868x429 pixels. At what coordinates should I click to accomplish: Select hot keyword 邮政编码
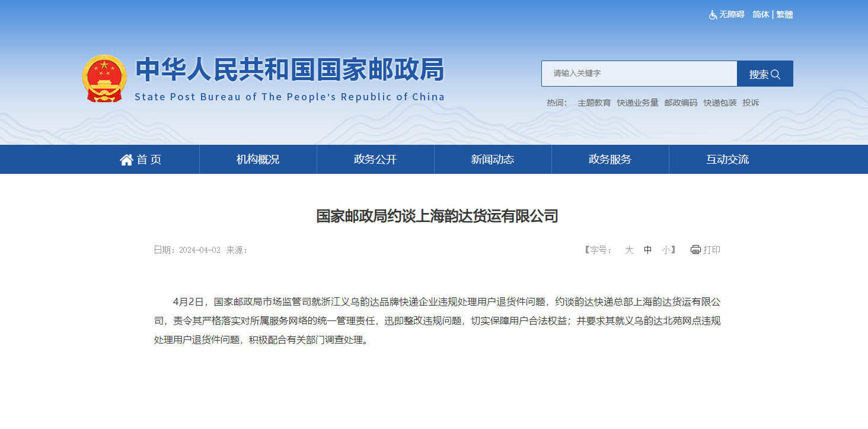point(681,103)
